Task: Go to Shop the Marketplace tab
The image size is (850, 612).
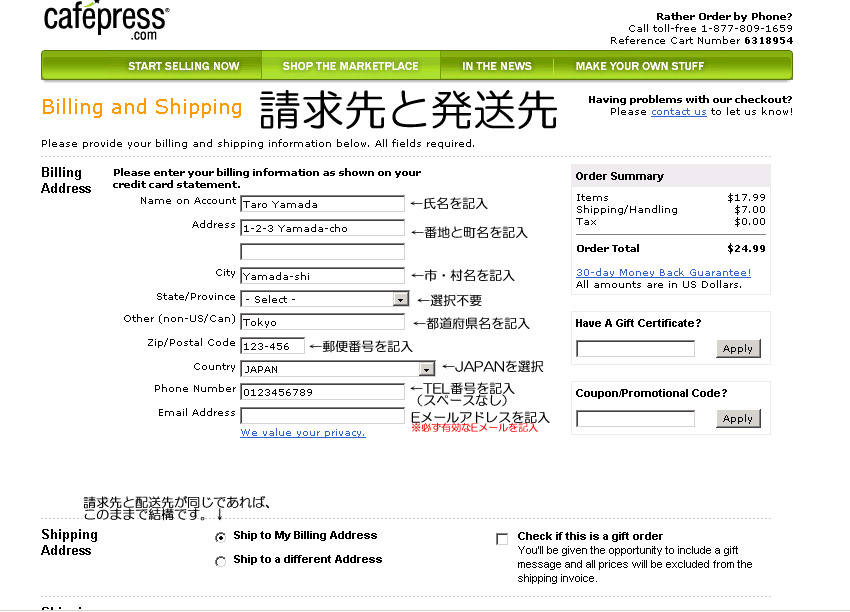Action: [350, 66]
